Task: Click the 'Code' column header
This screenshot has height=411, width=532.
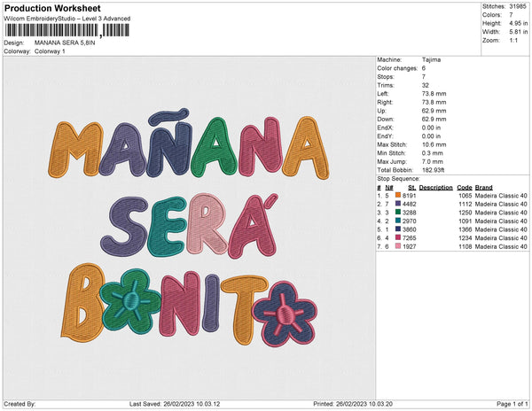Action: tap(465, 188)
